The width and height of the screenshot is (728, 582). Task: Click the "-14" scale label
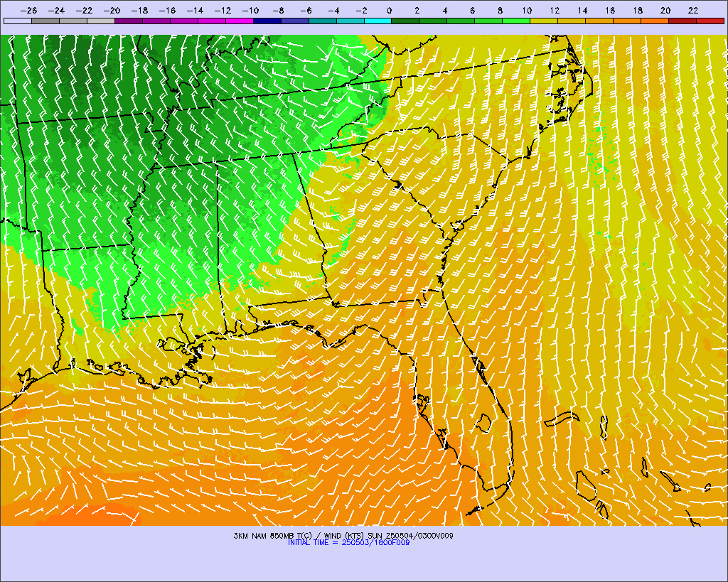195,10
